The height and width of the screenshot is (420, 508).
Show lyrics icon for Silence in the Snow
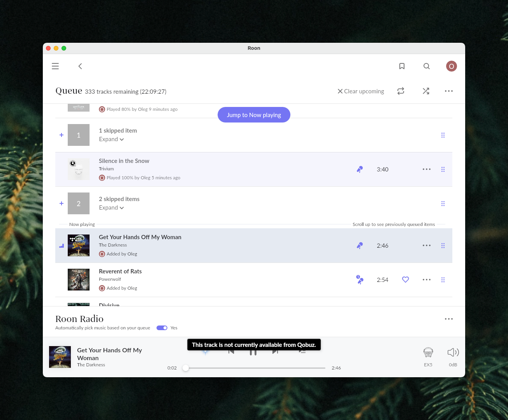(x=360, y=170)
